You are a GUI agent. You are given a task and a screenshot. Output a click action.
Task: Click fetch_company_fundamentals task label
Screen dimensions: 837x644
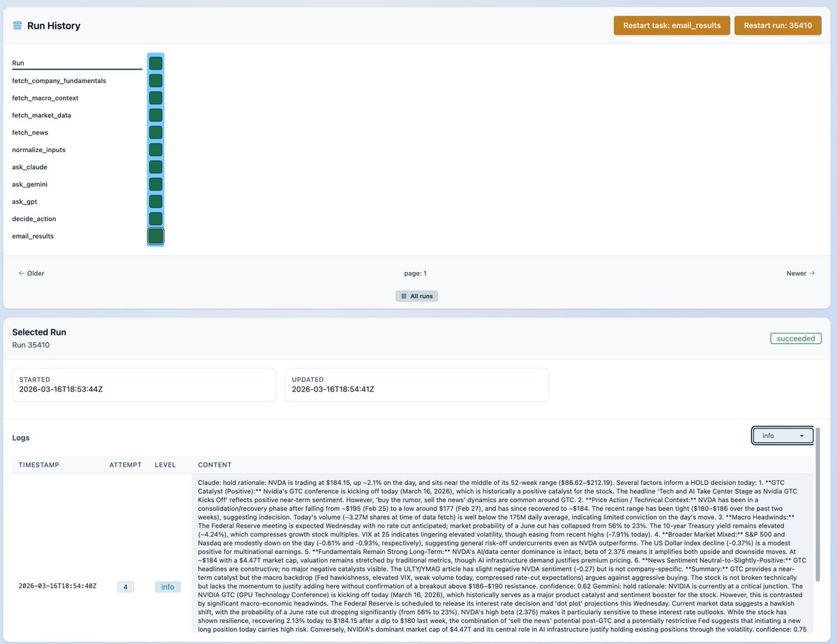tap(59, 81)
